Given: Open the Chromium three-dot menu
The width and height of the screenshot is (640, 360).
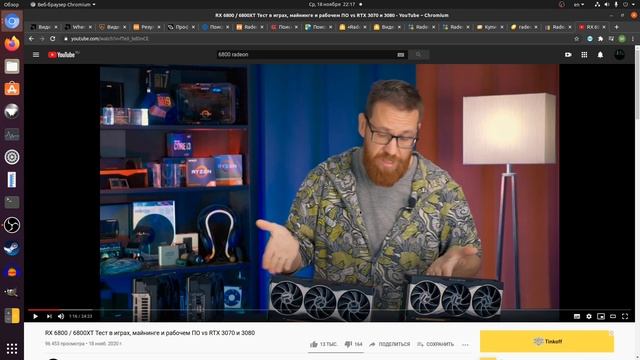Looking at the screenshot, I should tap(633, 39).
